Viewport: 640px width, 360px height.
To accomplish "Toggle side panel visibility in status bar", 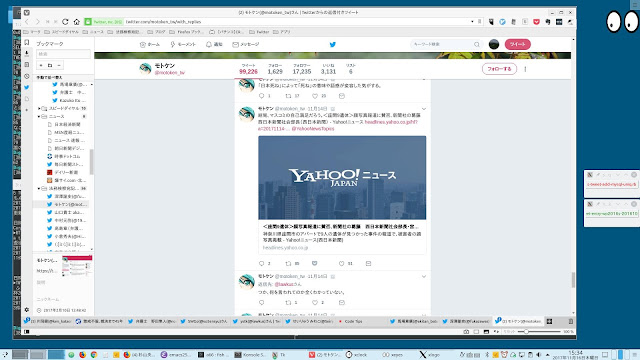I will (x=27, y=332).
